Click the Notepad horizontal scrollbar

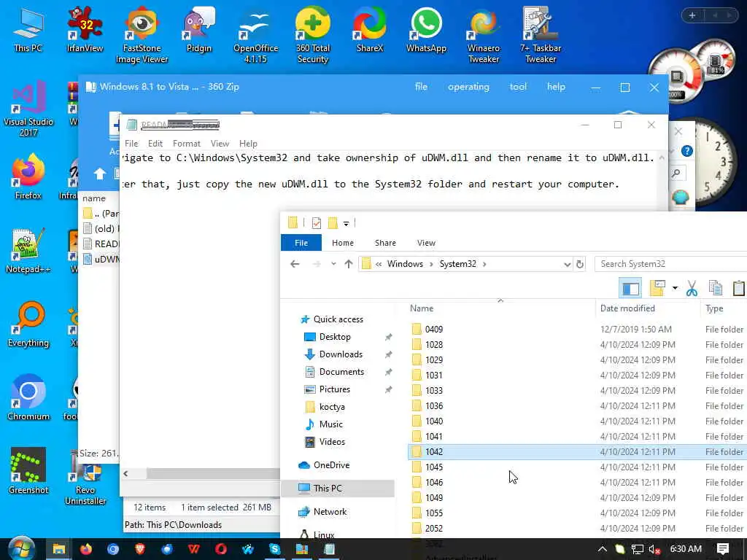[213, 474]
